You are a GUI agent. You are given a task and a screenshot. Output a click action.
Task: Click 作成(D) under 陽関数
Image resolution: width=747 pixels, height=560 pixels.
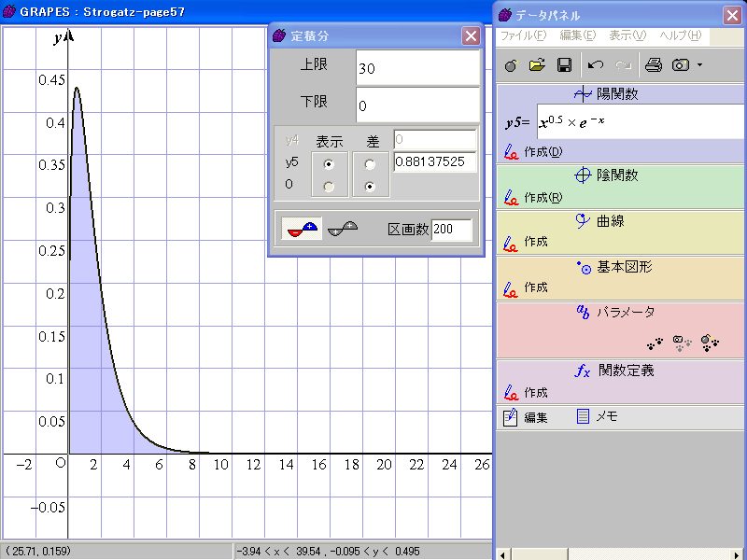[542, 150]
